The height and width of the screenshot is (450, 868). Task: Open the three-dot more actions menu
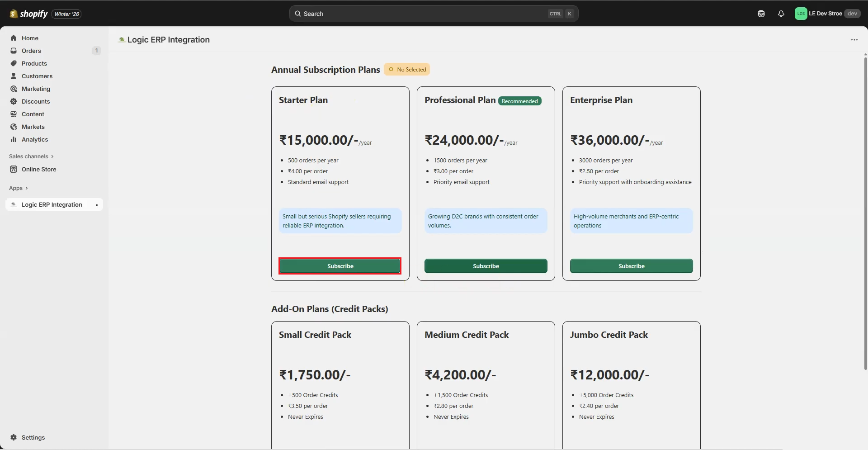click(854, 40)
